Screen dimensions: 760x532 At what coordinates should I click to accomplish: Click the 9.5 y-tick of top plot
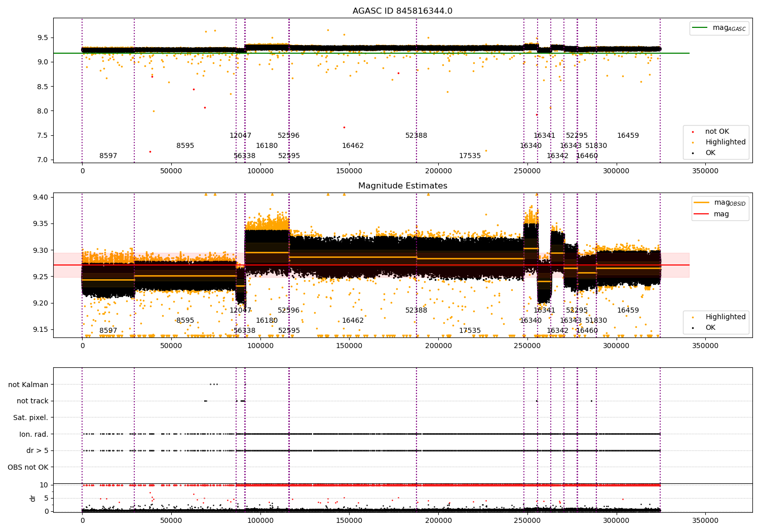[x=43, y=38]
